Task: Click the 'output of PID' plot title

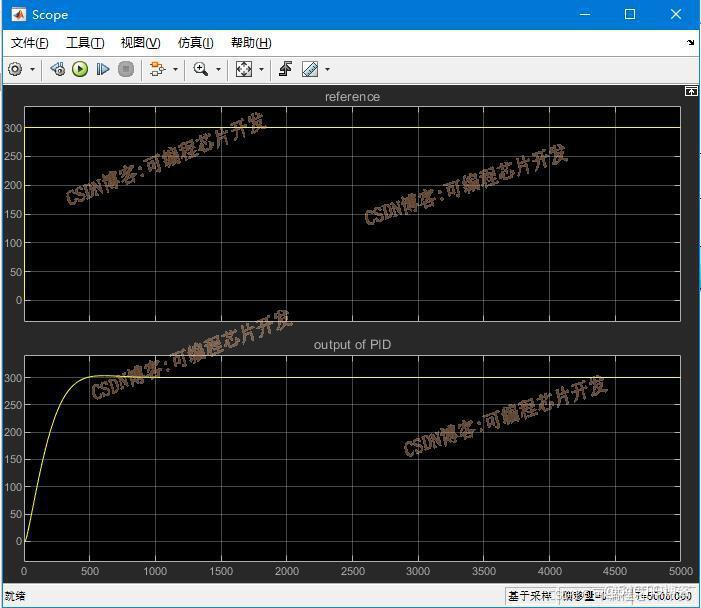Action: click(352, 345)
